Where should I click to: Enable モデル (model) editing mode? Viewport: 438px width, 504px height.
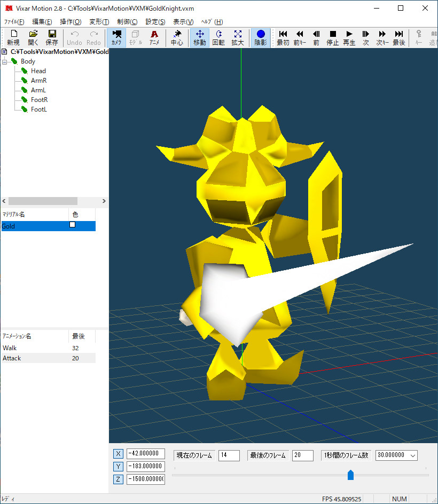coord(135,38)
